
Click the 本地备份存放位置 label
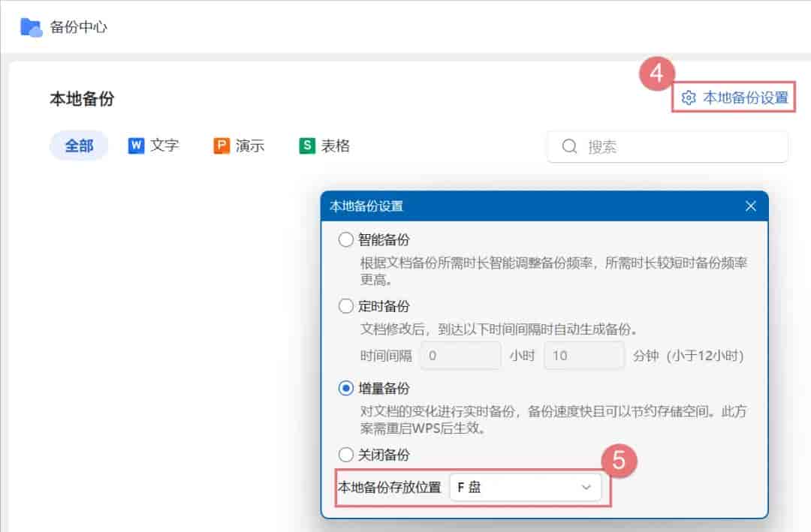pos(390,487)
